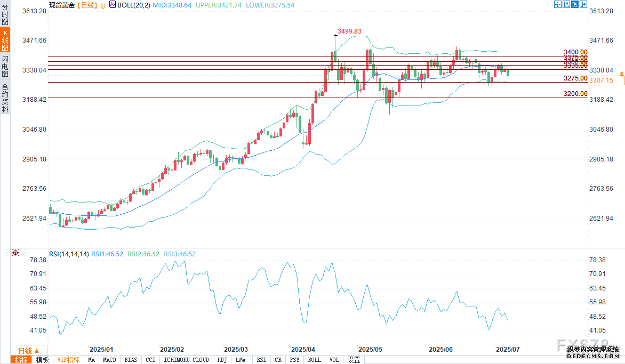Click the scroll-to-start chart axis icon
Viewport: 625px width, 364px height.
(566, 4)
